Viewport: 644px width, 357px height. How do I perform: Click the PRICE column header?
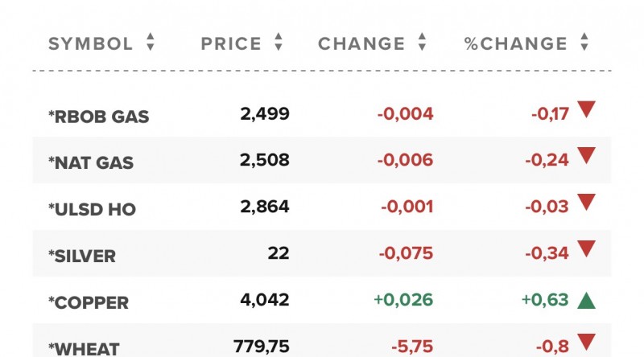(231, 43)
